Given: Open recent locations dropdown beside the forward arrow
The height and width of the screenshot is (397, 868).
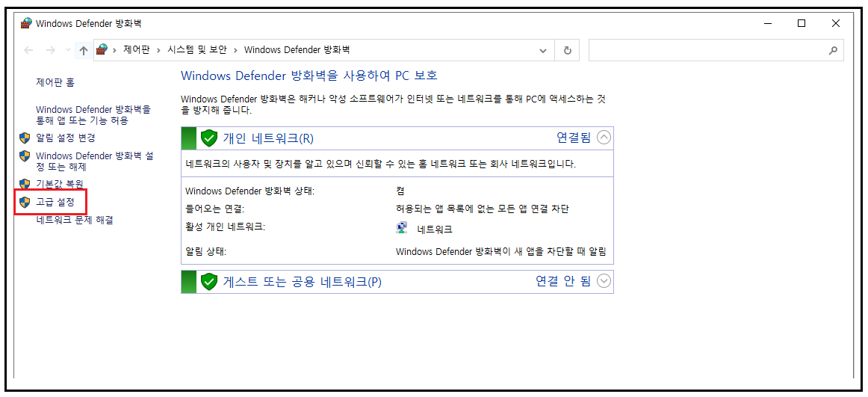Looking at the screenshot, I should pyautogui.click(x=68, y=50).
